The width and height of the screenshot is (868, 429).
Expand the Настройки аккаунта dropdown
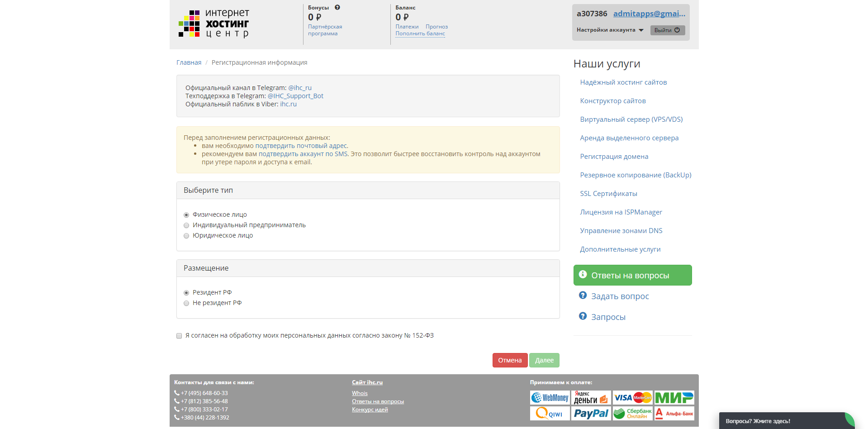pyautogui.click(x=610, y=30)
